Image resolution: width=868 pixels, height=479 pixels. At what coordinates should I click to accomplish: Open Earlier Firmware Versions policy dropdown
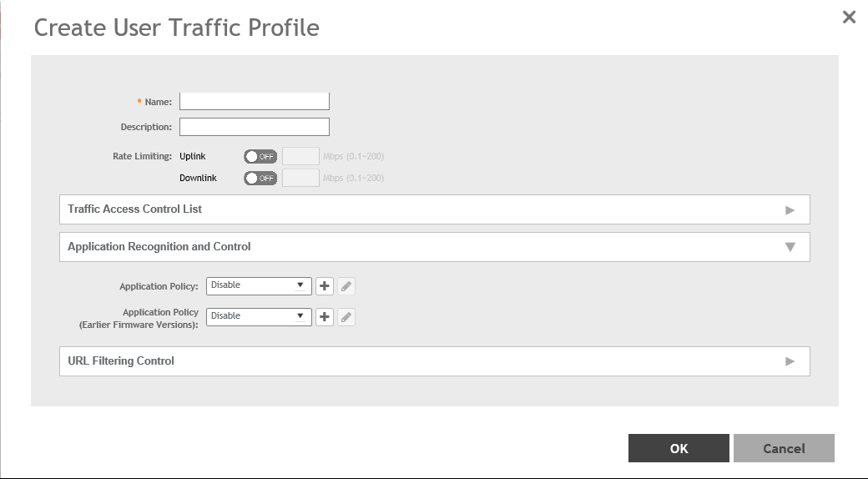[x=259, y=316]
